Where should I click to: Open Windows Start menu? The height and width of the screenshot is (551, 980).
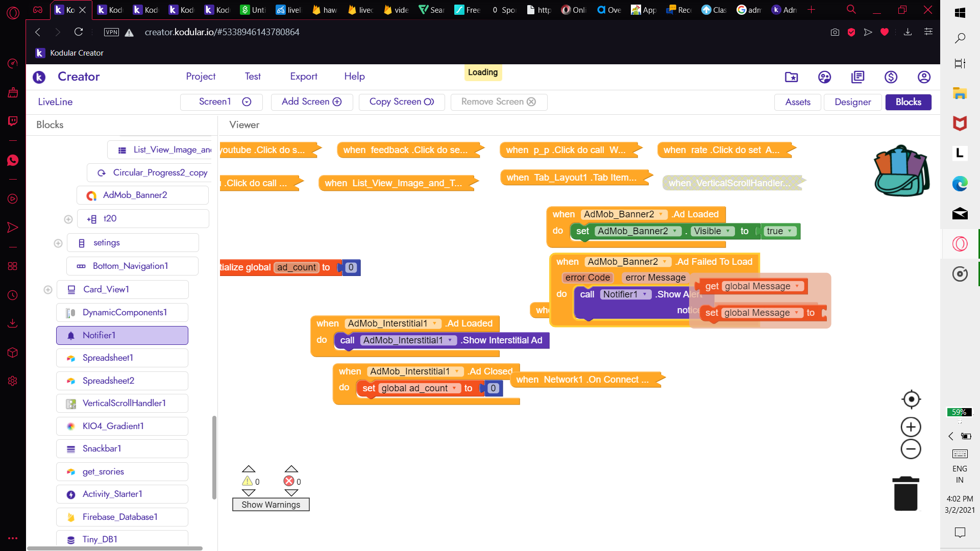point(960,13)
